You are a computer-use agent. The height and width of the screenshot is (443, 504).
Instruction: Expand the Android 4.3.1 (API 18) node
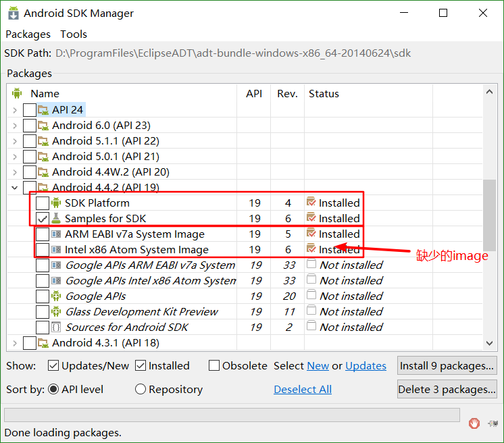pos(15,343)
